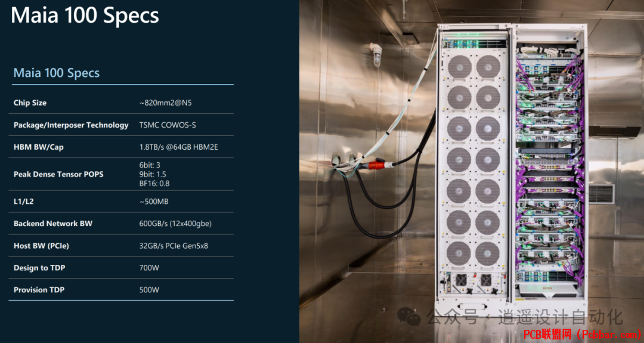Select 'Peak Dense Tensor POPS' label

(58, 174)
